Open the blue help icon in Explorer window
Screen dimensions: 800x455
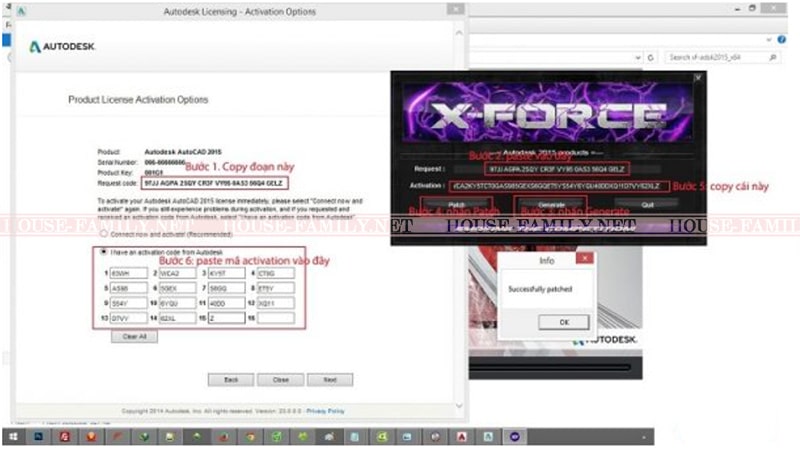pyautogui.click(x=781, y=39)
